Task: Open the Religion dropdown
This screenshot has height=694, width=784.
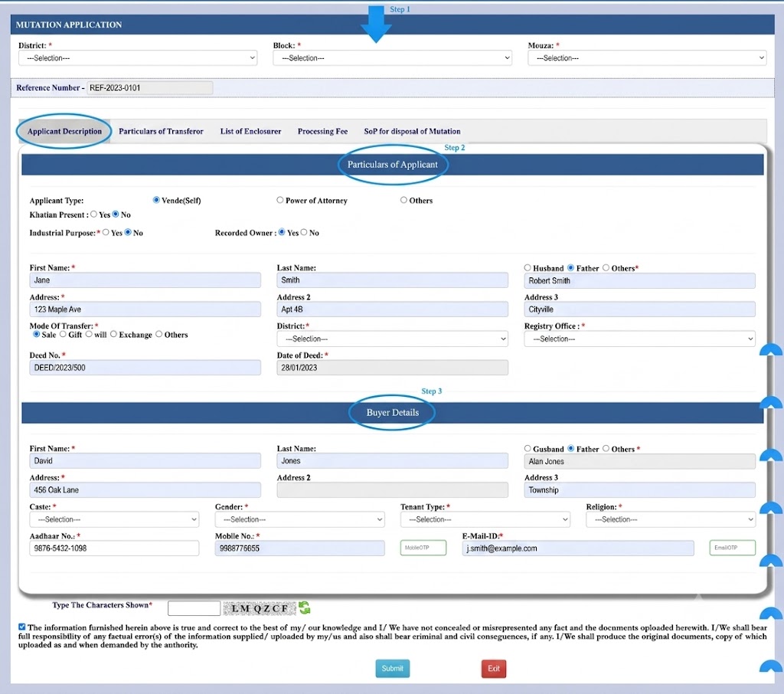Action: 671,519
